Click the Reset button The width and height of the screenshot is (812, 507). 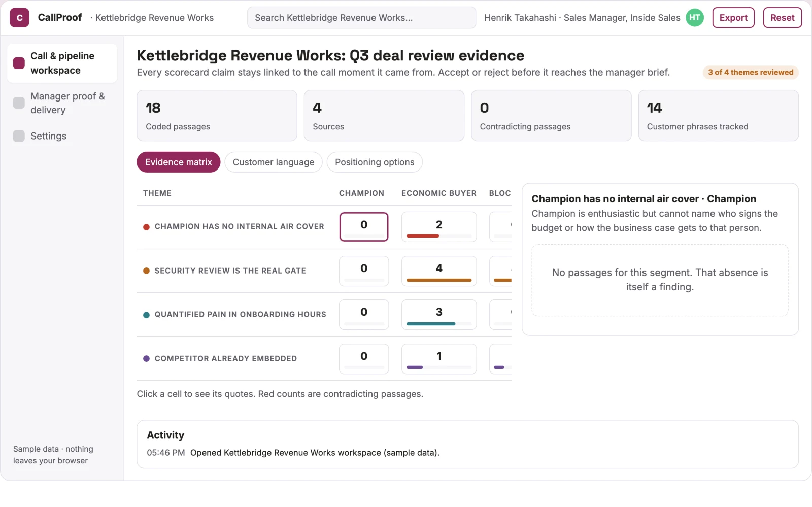pos(782,18)
